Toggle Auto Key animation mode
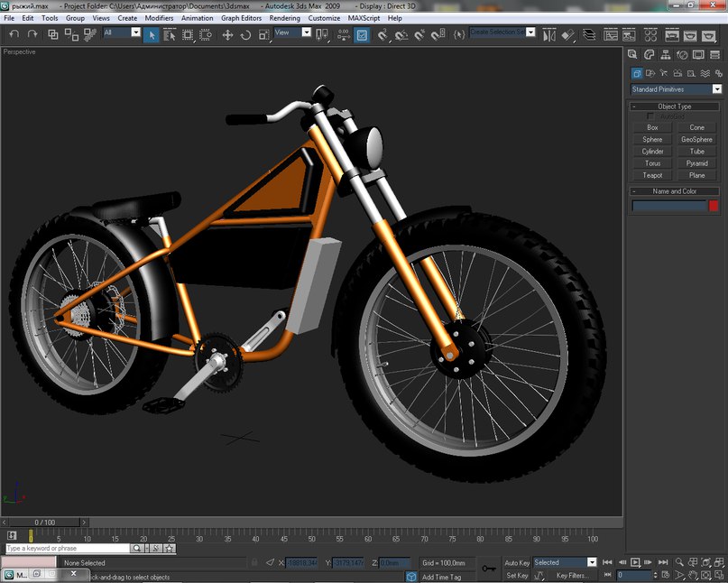 click(517, 562)
